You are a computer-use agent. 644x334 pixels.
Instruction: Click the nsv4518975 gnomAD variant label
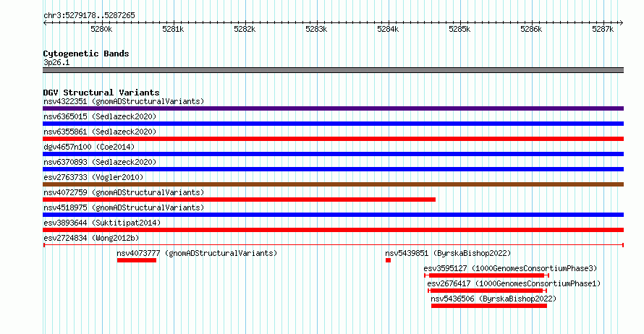[124, 207]
